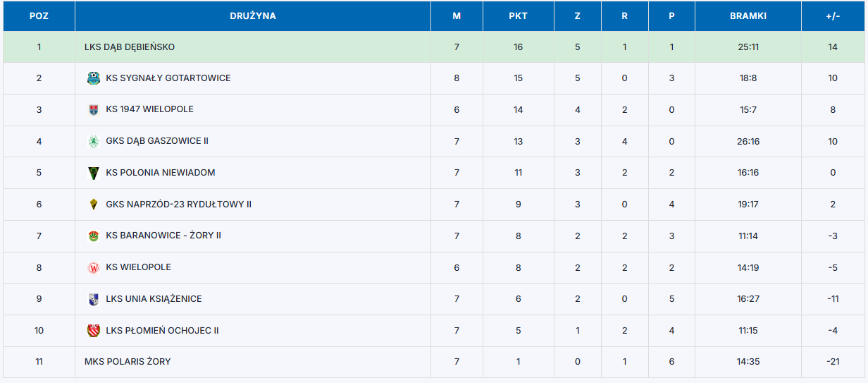Click the GKS Naprzód-23 Rydułtowy II crest
This screenshot has height=383, width=868.
93,205
